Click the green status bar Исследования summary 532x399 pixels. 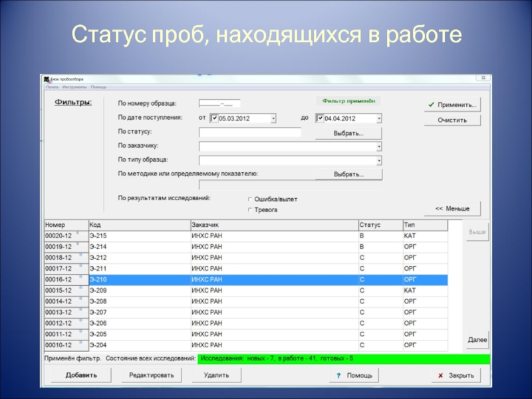pyautogui.click(x=344, y=358)
